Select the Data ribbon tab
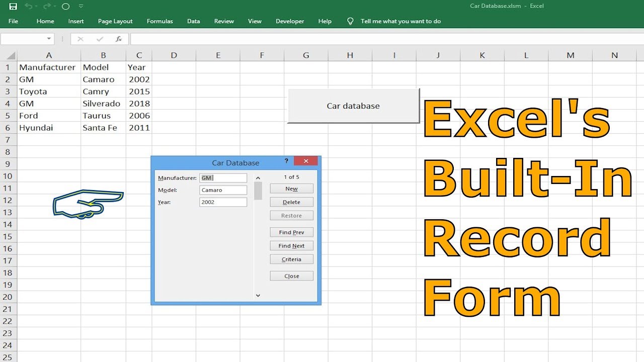The image size is (644, 362). click(193, 21)
